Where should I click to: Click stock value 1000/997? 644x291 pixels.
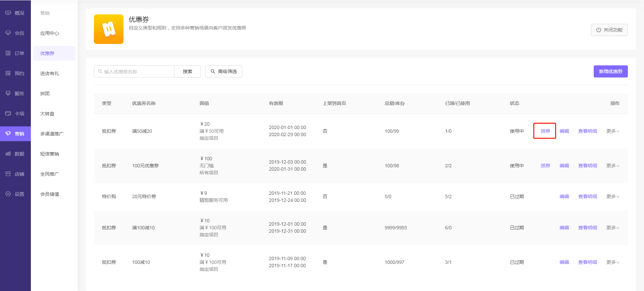point(394,262)
